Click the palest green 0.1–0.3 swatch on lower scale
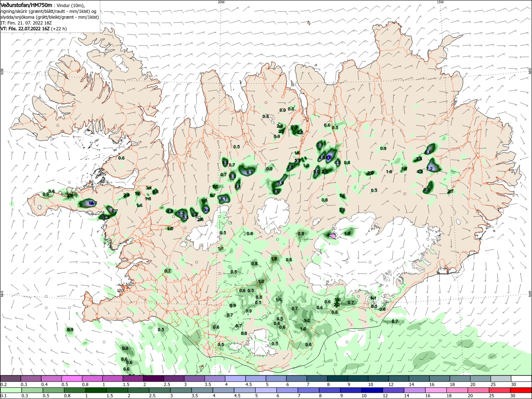 click(x=11, y=390)
